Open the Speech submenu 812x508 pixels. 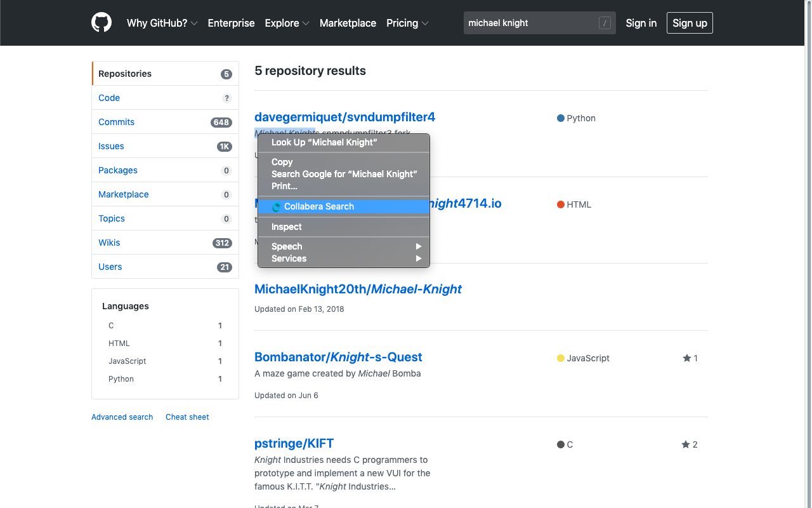point(287,246)
